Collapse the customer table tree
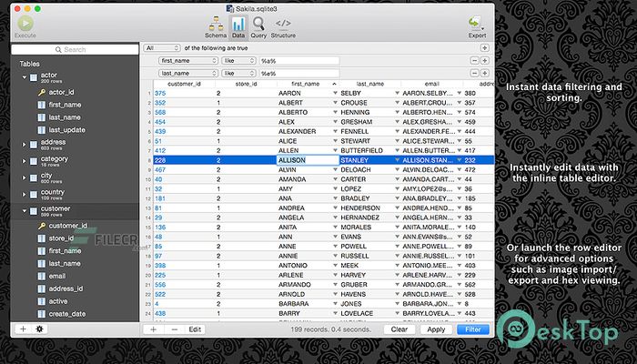 pyautogui.click(x=24, y=211)
